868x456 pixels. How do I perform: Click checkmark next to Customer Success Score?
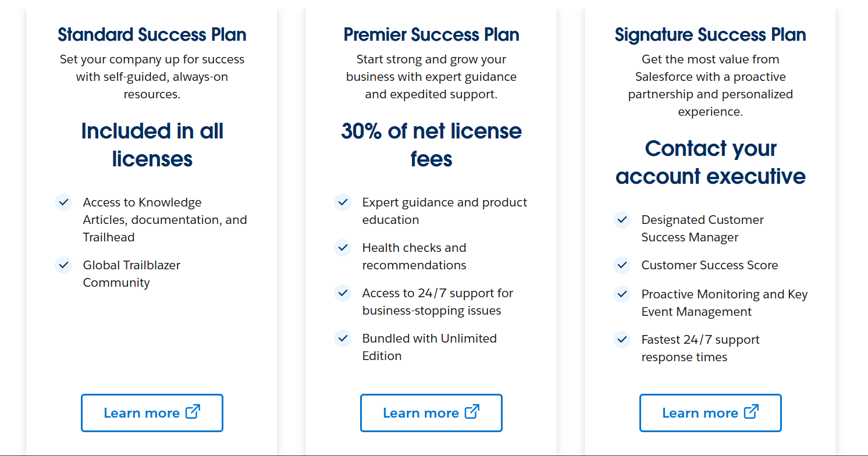click(x=622, y=265)
